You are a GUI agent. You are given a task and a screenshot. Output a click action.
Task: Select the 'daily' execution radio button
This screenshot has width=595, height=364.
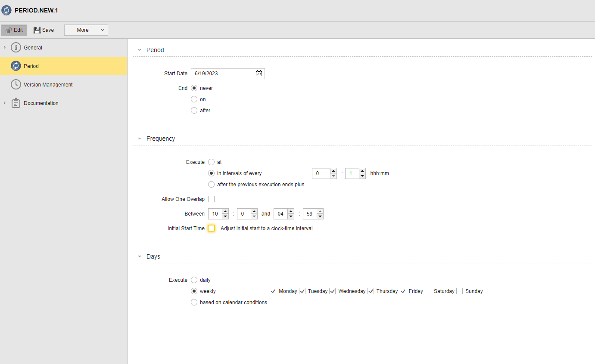(194, 280)
